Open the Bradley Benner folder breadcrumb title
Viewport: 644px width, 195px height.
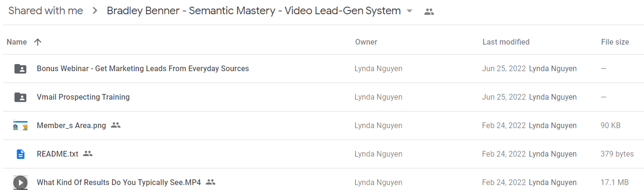[254, 11]
